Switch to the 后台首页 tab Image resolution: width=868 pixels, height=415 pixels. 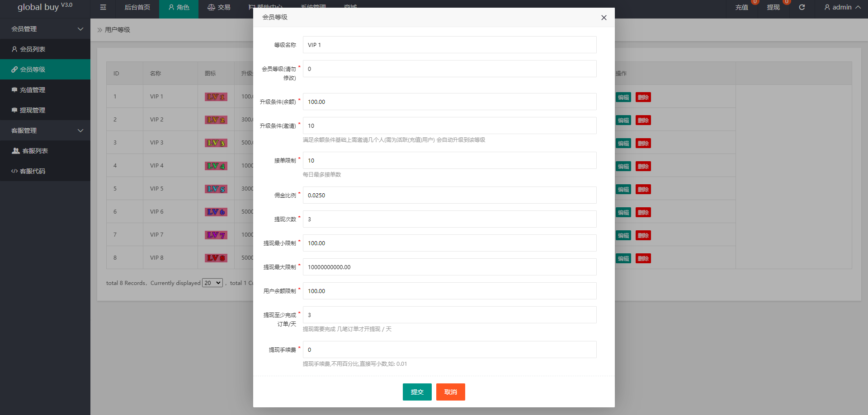point(137,7)
